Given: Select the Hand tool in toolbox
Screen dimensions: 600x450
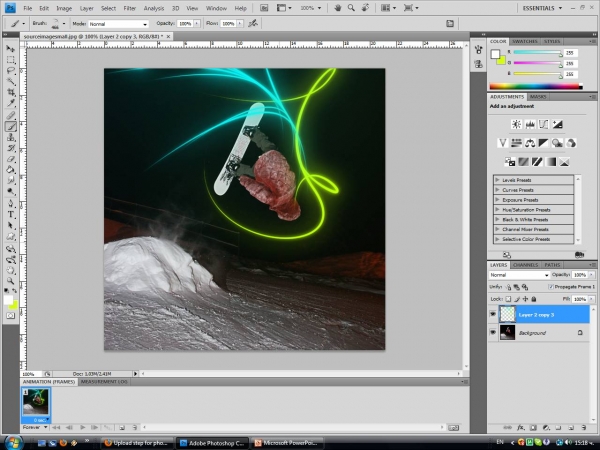Looking at the screenshot, I should point(10,271).
